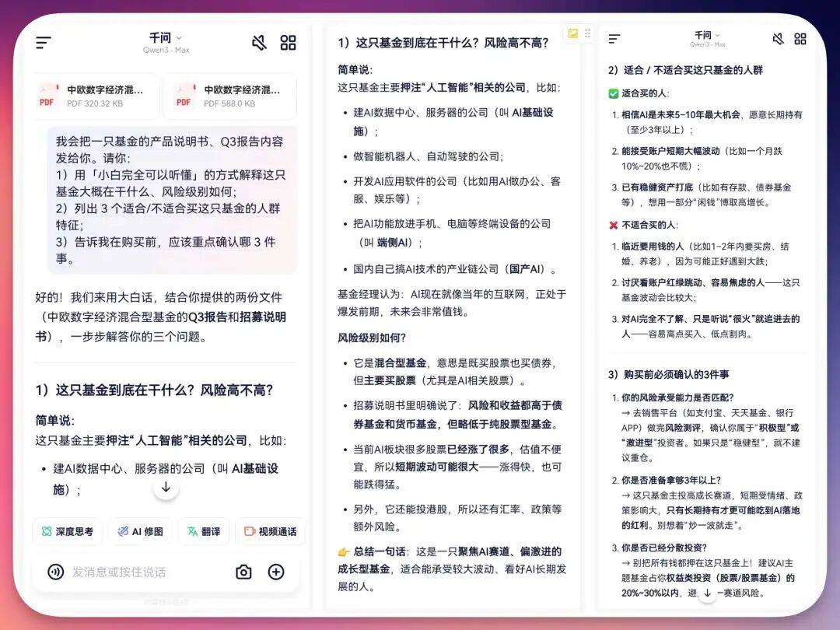Open the AI 修图 image editing tool

point(140,531)
